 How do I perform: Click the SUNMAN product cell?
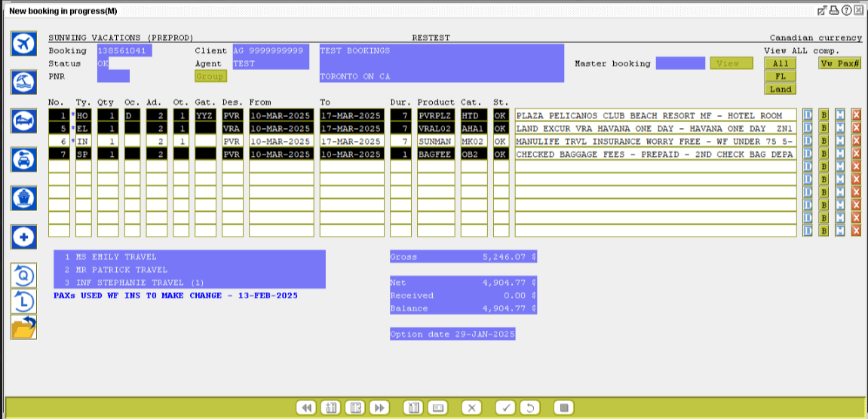[x=436, y=141]
